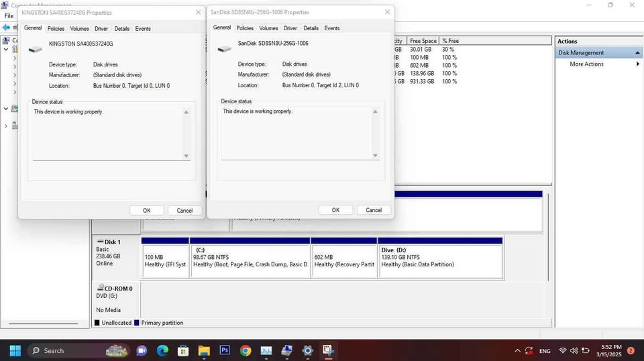Expand More Actions submenu arrow

[637, 64]
